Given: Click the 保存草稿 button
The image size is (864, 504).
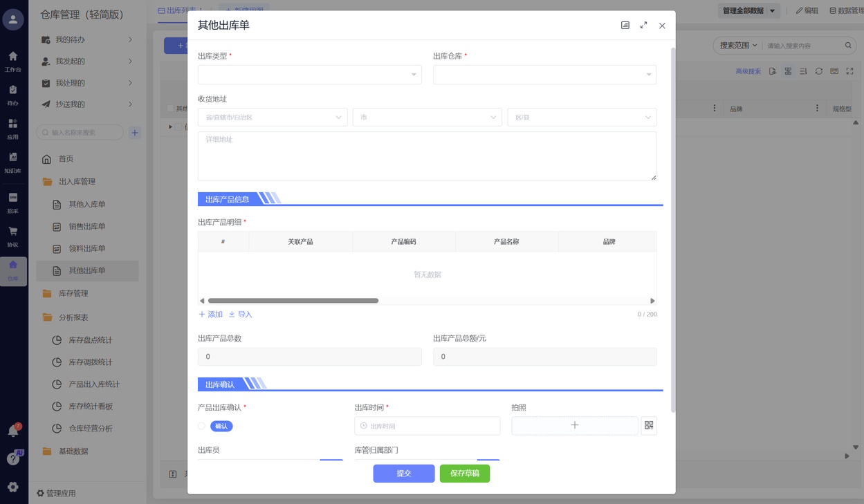Looking at the screenshot, I should click(x=464, y=474).
